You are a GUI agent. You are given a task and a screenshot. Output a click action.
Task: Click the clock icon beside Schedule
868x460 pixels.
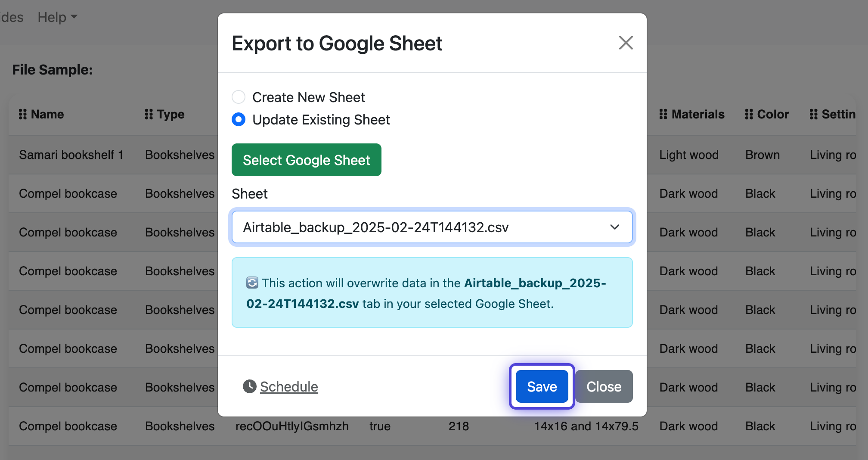tap(250, 386)
